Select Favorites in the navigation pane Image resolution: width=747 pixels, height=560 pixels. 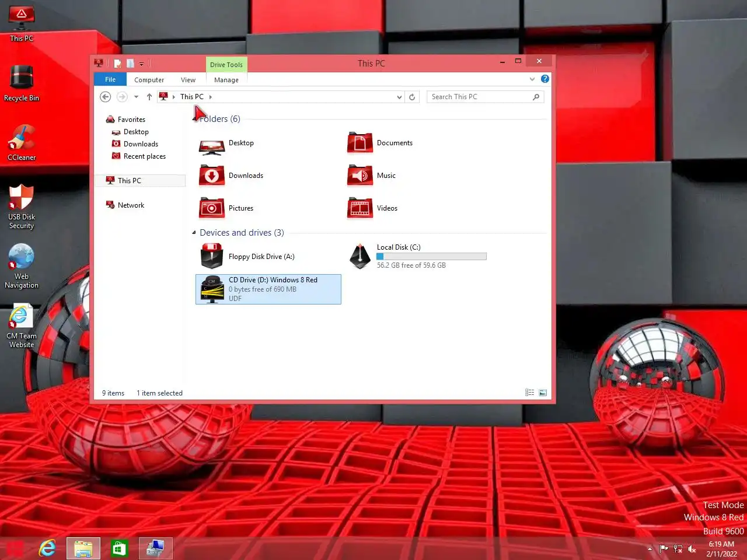pyautogui.click(x=131, y=120)
